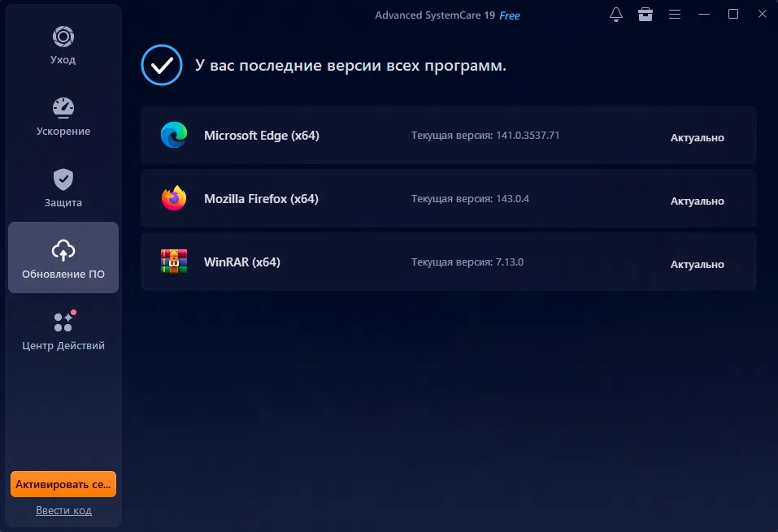Click version text 143.0.4

point(512,199)
